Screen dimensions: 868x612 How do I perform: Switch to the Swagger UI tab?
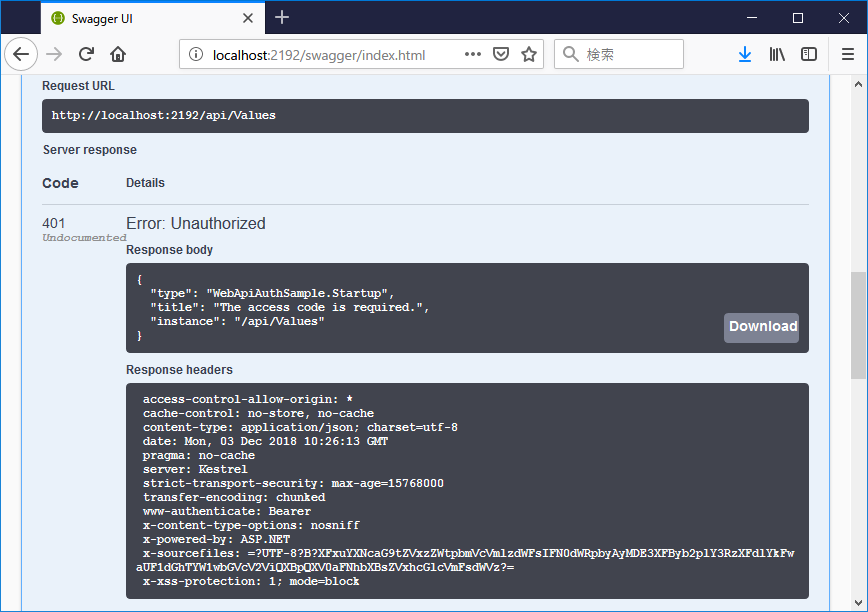pos(140,17)
